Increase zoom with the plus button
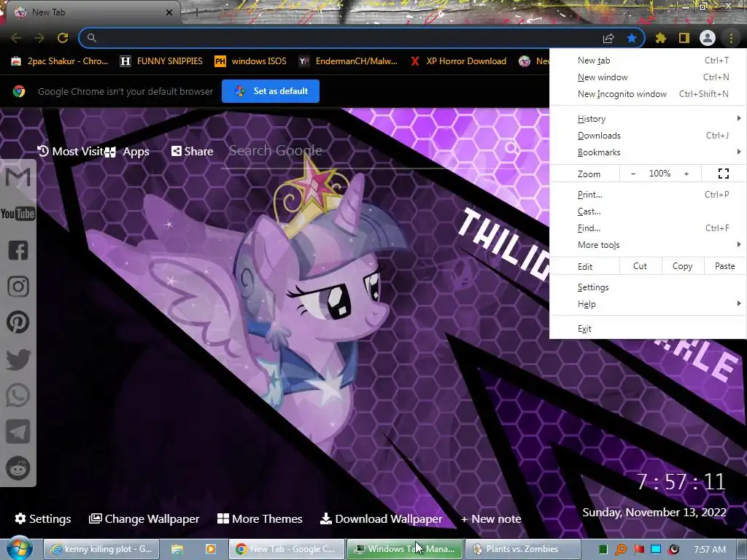The width and height of the screenshot is (747, 560). pyautogui.click(x=686, y=174)
